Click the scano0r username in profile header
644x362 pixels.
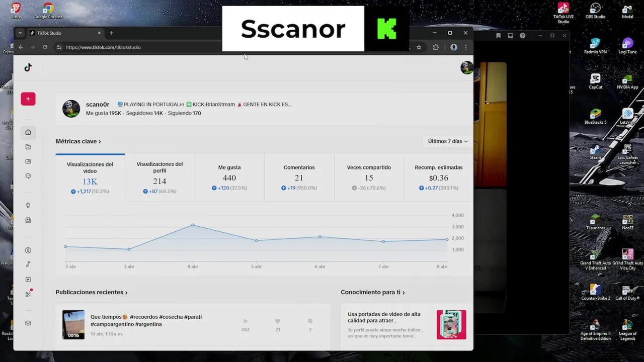pos(98,105)
